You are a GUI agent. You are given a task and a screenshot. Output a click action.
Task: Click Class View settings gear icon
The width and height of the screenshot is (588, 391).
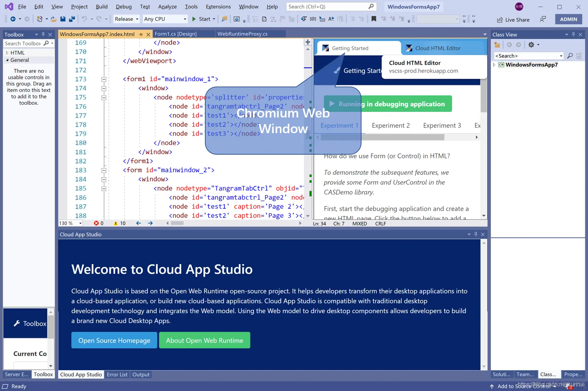click(x=531, y=44)
